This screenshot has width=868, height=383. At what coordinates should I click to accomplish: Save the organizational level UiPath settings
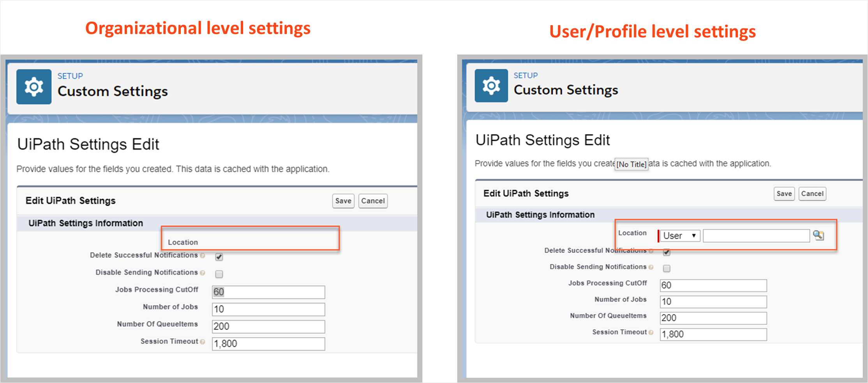coord(343,201)
